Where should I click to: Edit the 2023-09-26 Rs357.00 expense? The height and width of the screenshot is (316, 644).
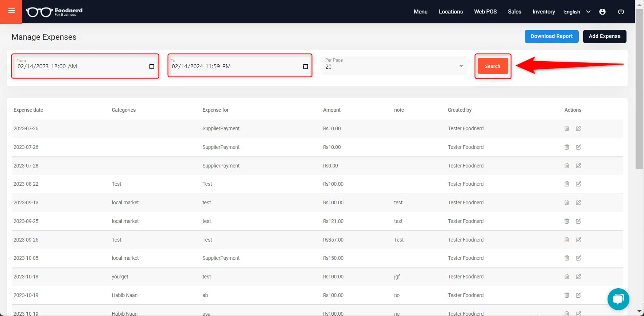[x=578, y=240]
